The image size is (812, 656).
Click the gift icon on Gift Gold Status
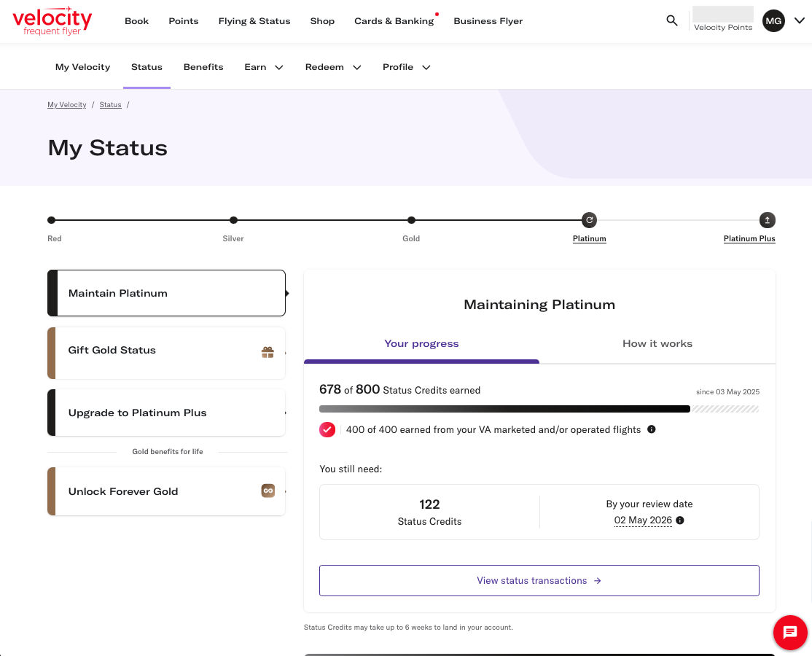[x=268, y=352]
